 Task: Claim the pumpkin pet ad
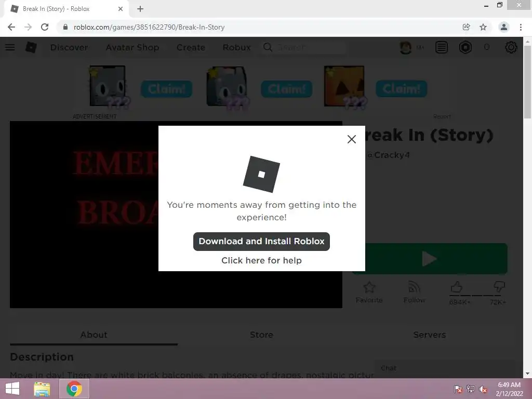(402, 89)
